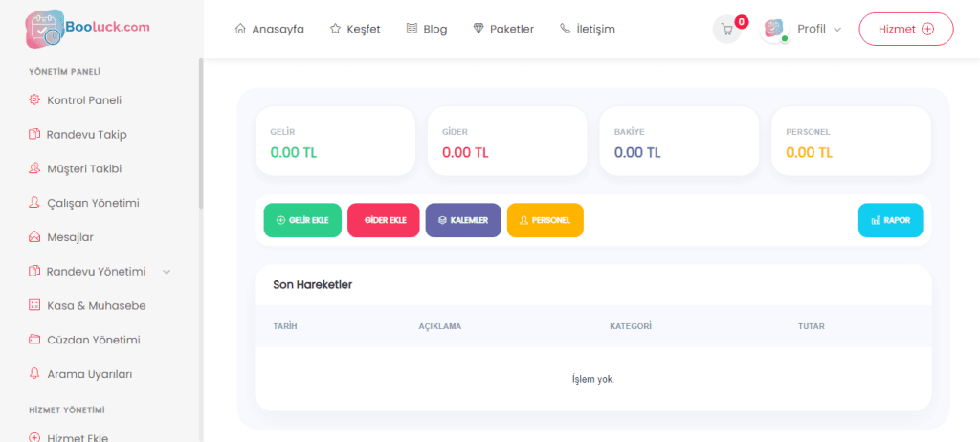This screenshot has width=980, height=442.
Task: Expand the Randevu Yönetimi submenu chevron
Action: 167,272
